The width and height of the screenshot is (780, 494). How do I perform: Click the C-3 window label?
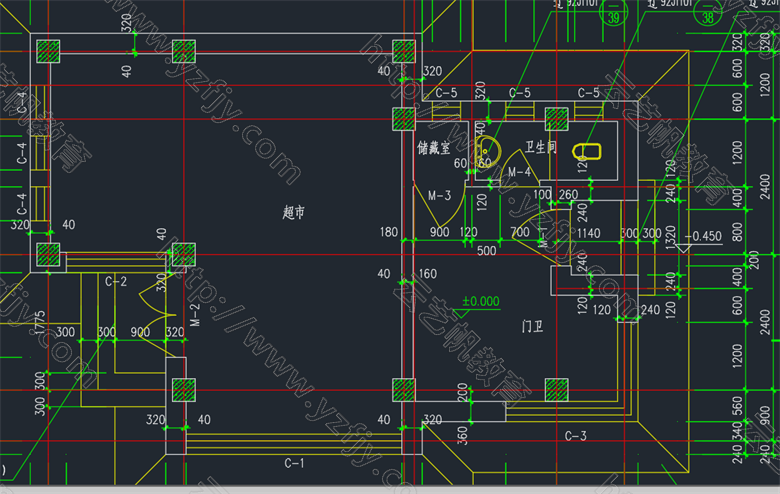click(576, 436)
